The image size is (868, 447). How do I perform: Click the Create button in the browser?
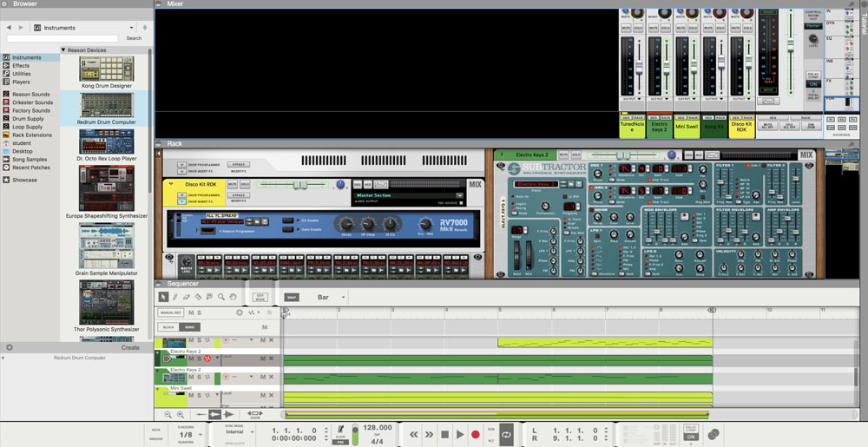click(130, 347)
